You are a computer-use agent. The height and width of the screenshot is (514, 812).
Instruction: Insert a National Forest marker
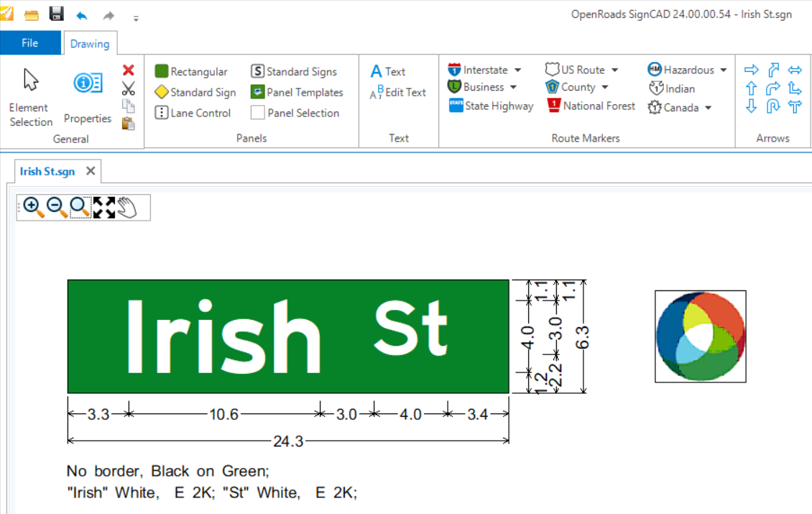(591, 106)
